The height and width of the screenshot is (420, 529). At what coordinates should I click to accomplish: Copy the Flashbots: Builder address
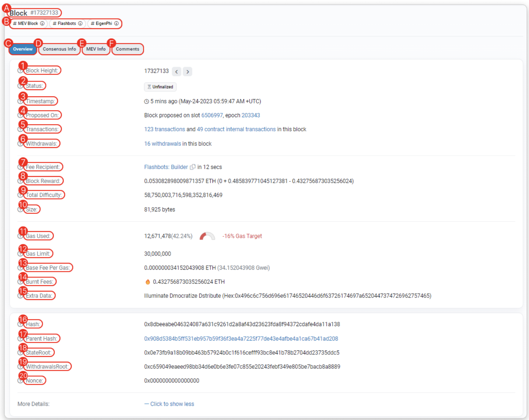[x=192, y=167]
